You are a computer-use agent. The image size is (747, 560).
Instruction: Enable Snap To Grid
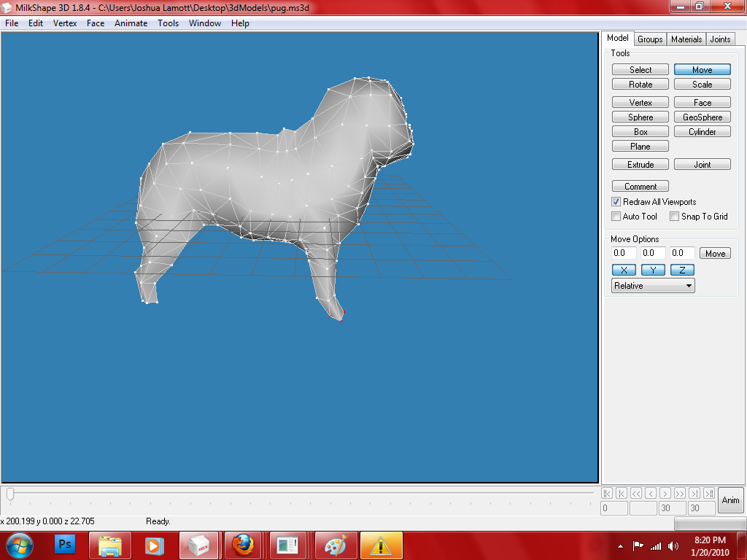coord(675,216)
